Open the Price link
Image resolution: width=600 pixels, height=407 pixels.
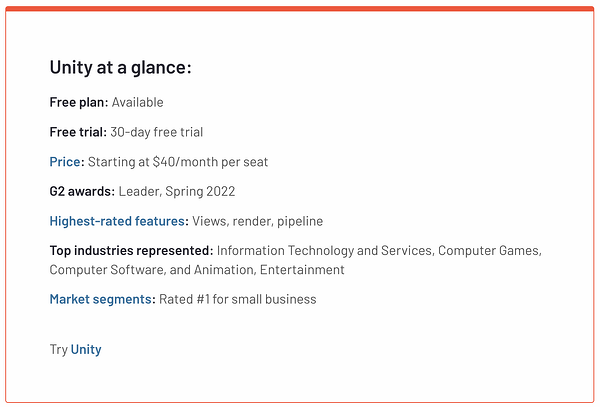66,161
